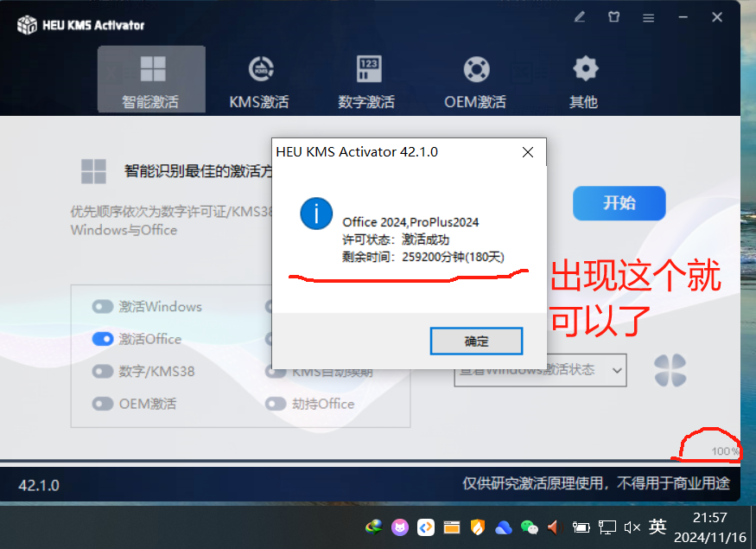
Task: Toggle the OEM激活 switch
Action: coord(103,404)
